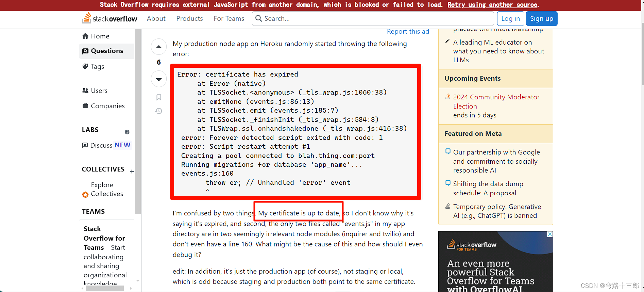644x292 pixels.
Task: Open Shifting the data dump schedule post
Action: pyautogui.click(x=488, y=188)
